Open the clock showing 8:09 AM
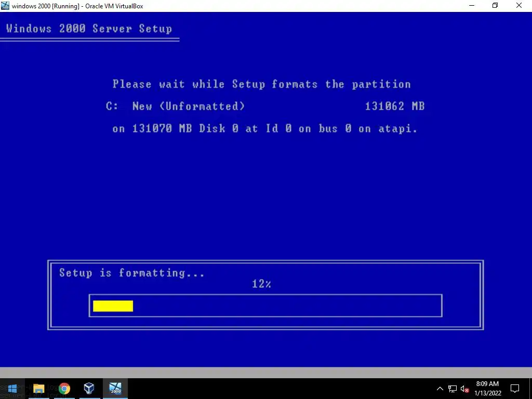The image size is (532, 399). click(487, 389)
